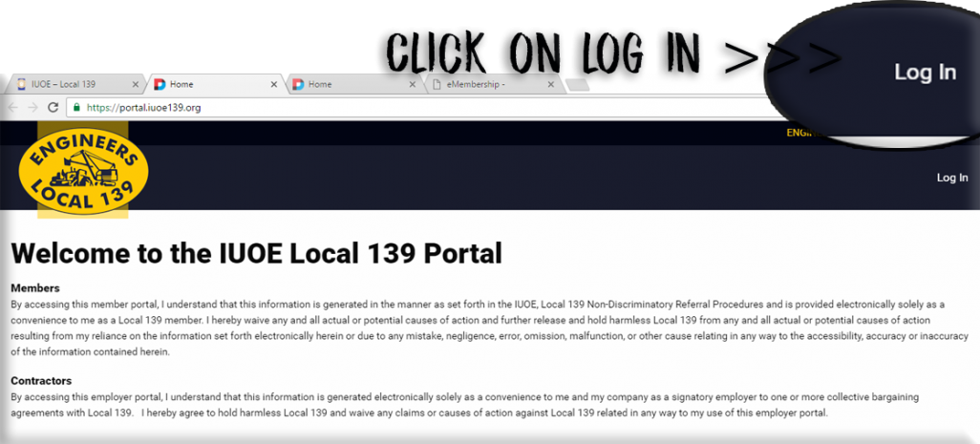Click the Engineers Local 139 logo
This screenshot has height=444, width=980.
click(x=83, y=170)
